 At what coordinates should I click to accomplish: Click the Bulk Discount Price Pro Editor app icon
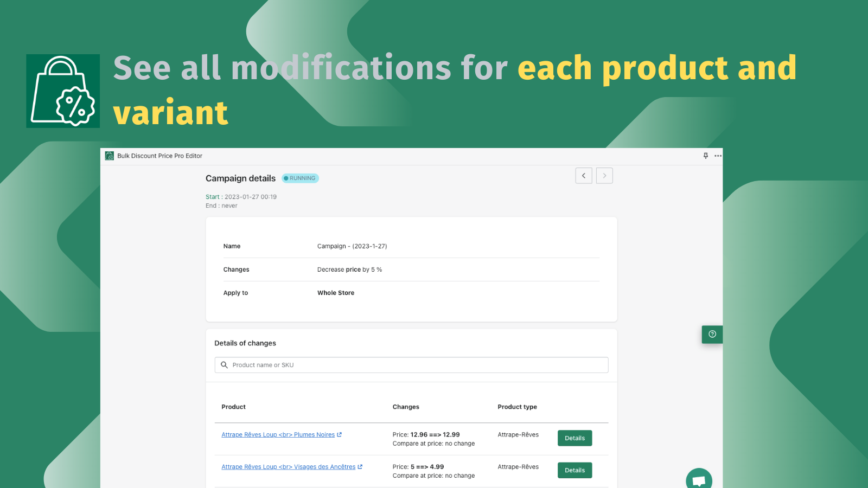[x=110, y=156]
